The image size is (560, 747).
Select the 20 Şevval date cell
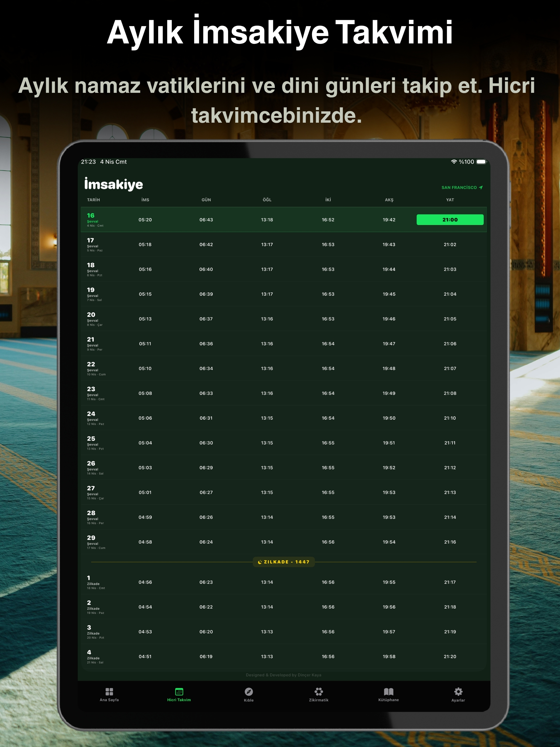(95, 319)
